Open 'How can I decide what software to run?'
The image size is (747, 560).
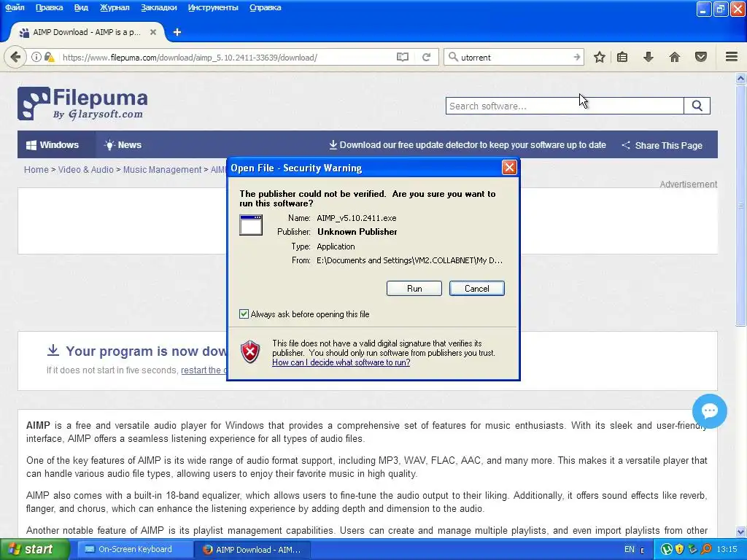coord(341,362)
